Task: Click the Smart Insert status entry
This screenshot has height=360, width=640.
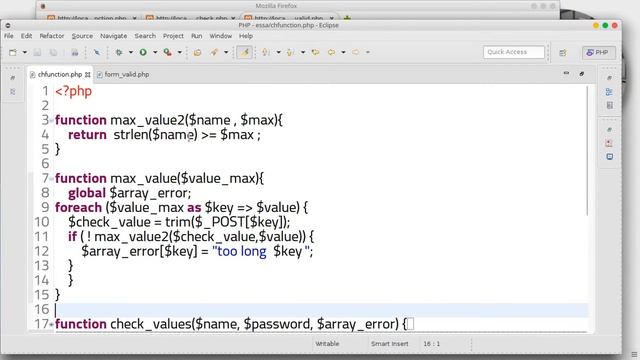Action: pos(390,344)
